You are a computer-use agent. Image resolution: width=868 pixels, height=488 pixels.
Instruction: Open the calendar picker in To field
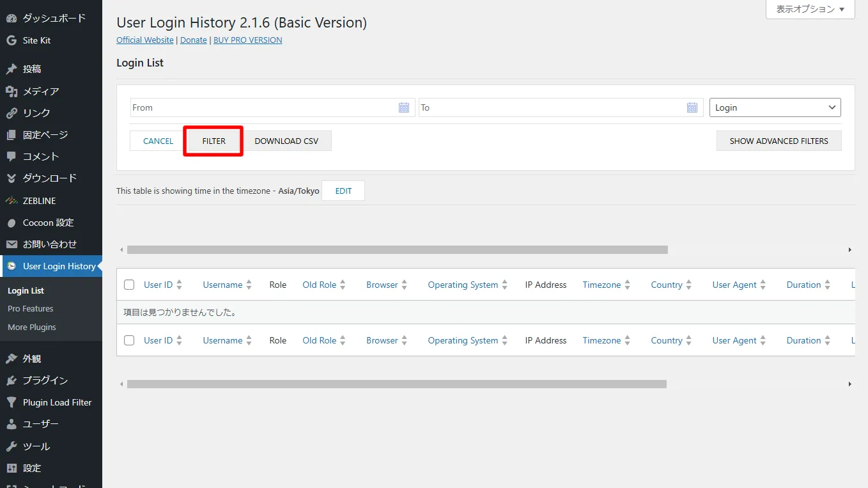[692, 107]
